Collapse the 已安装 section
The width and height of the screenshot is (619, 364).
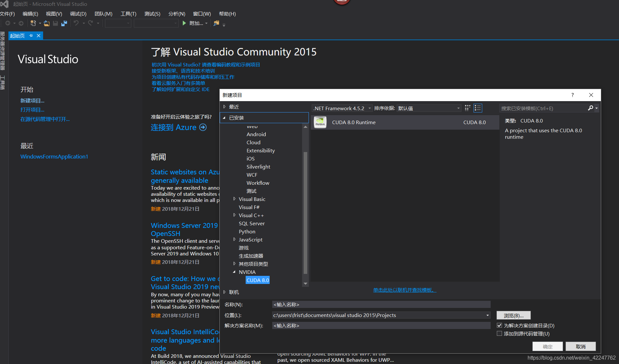coord(224,118)
